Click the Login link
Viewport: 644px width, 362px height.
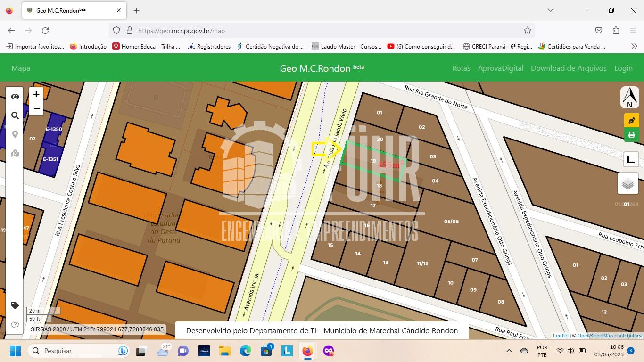(623, 68)
